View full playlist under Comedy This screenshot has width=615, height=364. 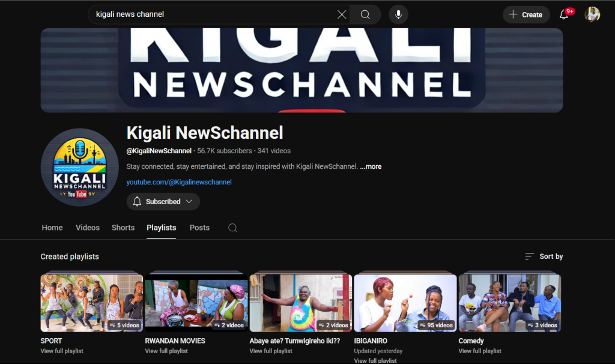pos(480,351)
